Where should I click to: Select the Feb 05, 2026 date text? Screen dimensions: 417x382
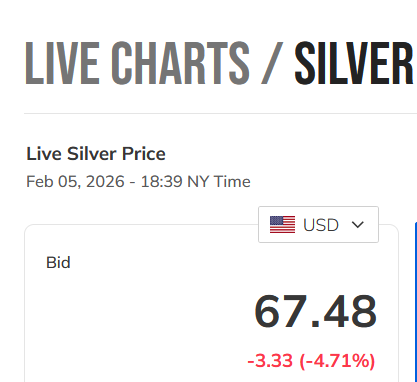point(75,182)
